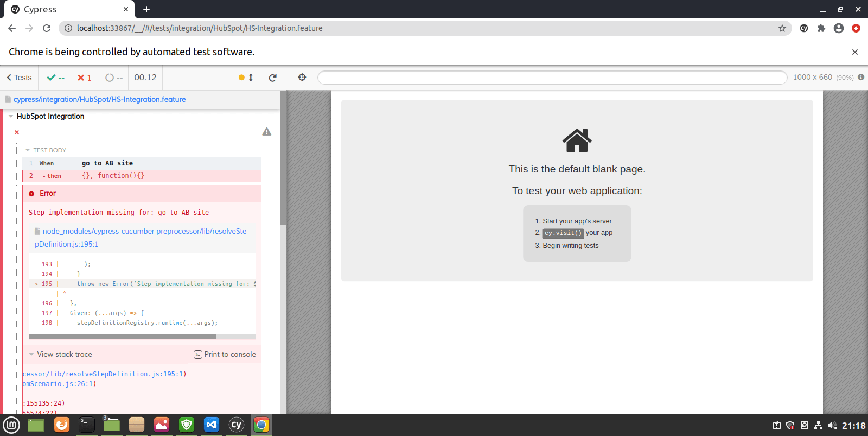Viewport: 868px width, 436px height.
Task: Open the image viewer taskbar icon
Action: coord(162,425)
